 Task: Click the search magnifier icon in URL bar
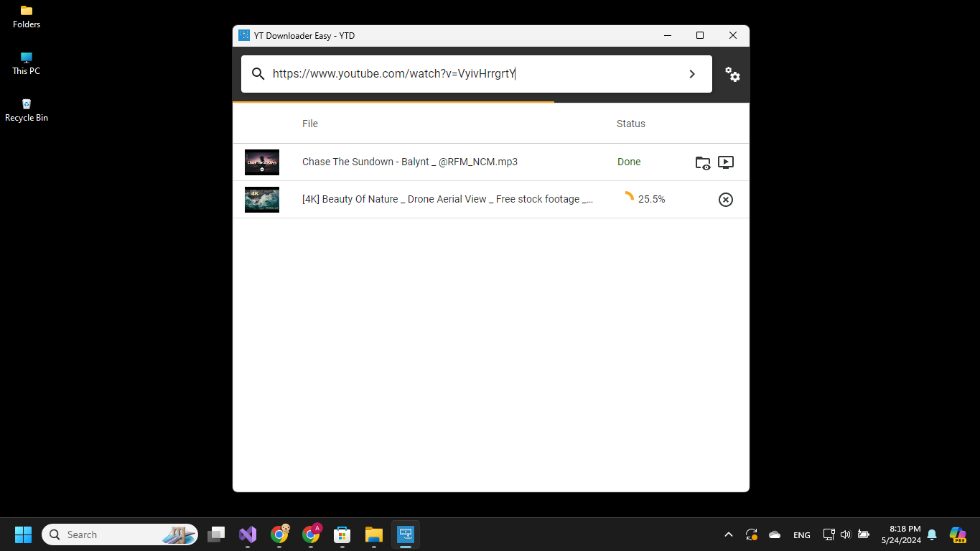[258, 73]
